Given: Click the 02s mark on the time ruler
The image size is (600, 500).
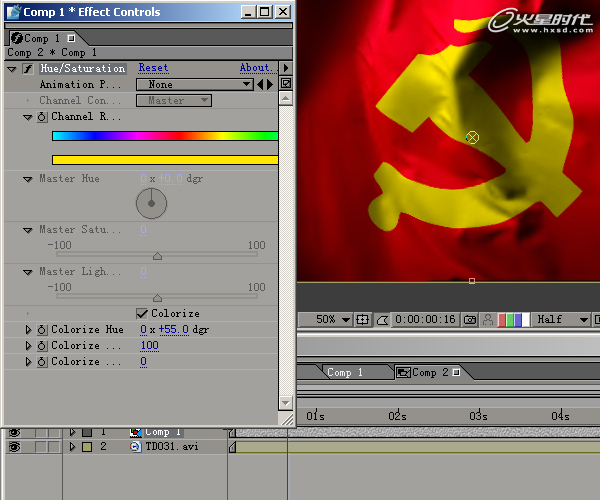Looking at the screenshot, I should pyautogui.click(x=397, y=415).
